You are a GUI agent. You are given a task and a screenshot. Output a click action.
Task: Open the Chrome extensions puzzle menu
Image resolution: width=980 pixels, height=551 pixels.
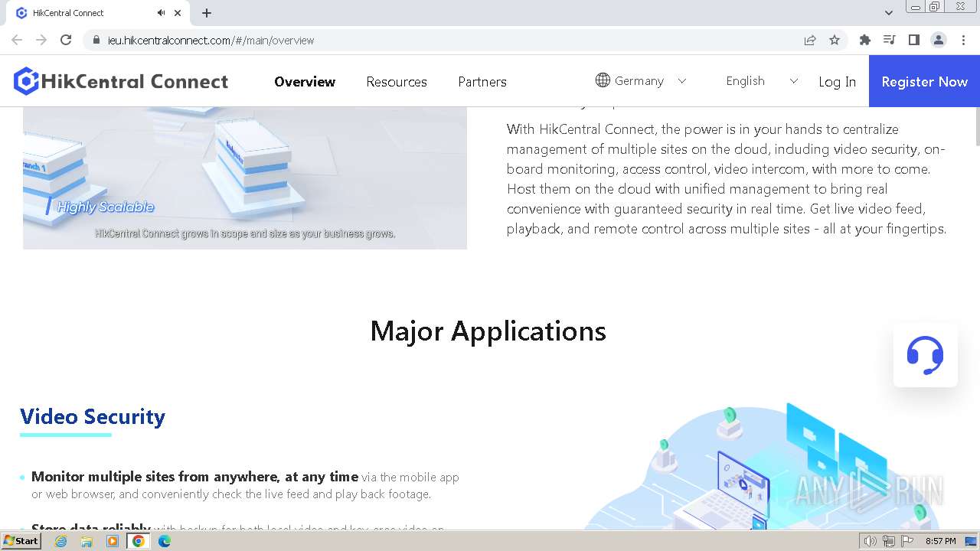(865, 40)
